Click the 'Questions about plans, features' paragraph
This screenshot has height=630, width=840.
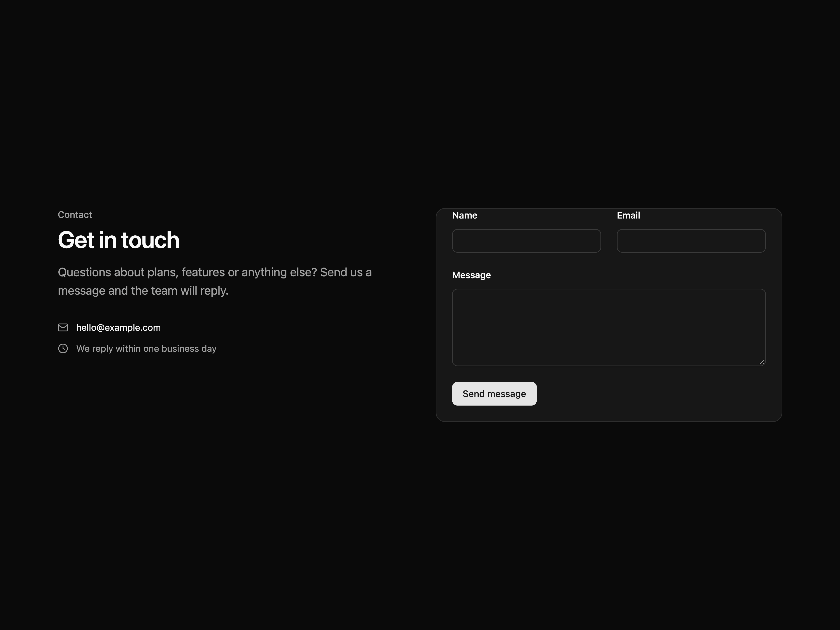215,281
